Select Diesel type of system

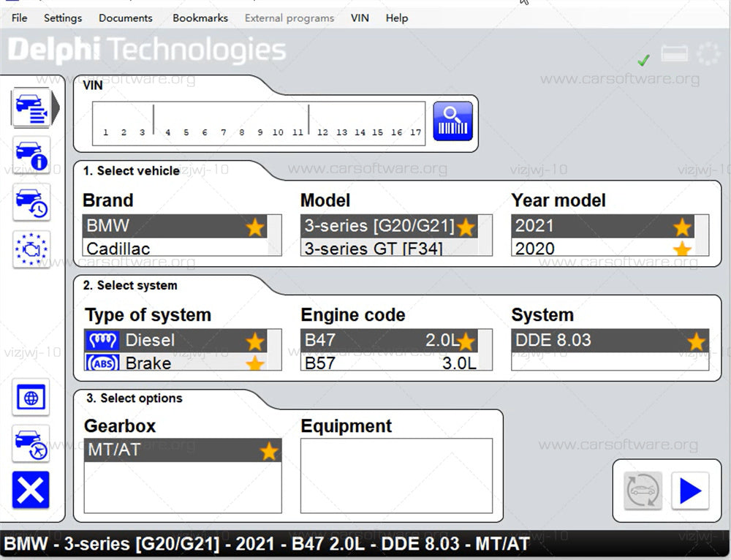(x=175, y=341)
